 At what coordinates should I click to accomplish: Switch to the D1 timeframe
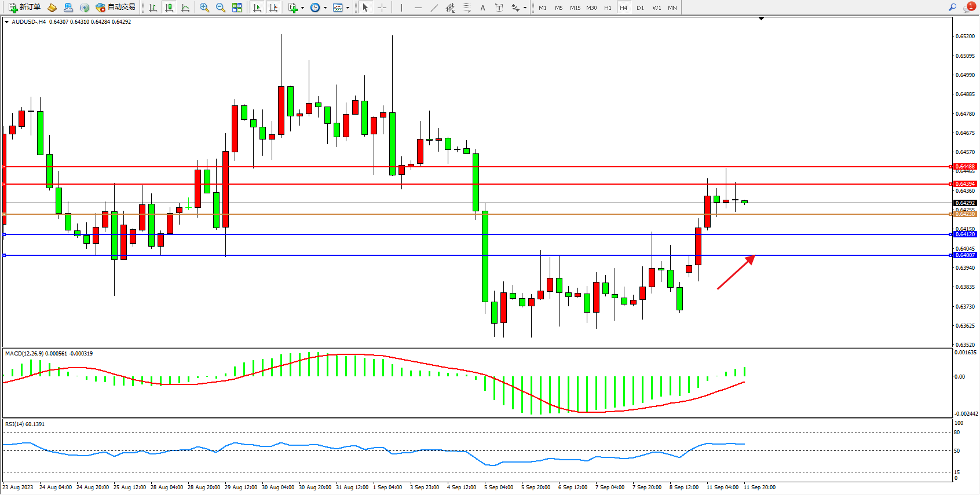pos(640,8)
